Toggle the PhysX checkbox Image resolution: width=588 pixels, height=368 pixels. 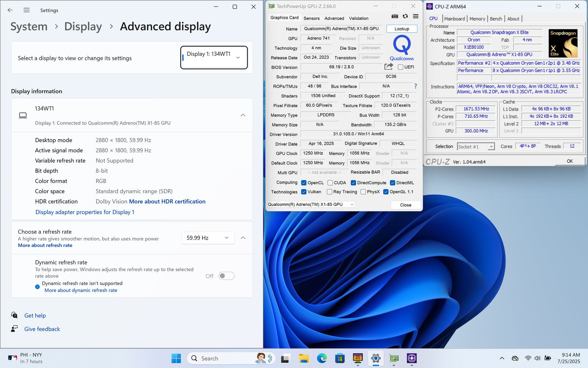click(363, 192)
